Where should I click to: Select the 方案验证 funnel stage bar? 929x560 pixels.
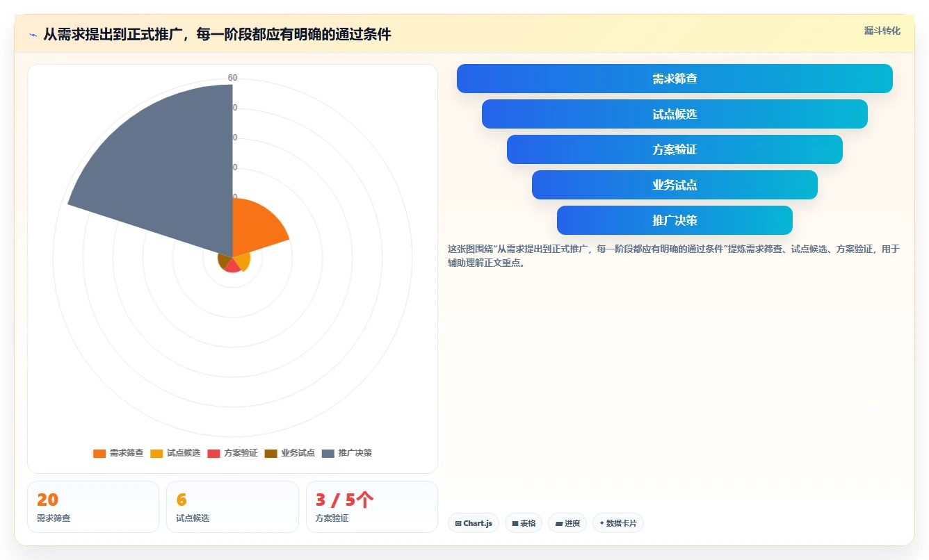tap(674, 149)
